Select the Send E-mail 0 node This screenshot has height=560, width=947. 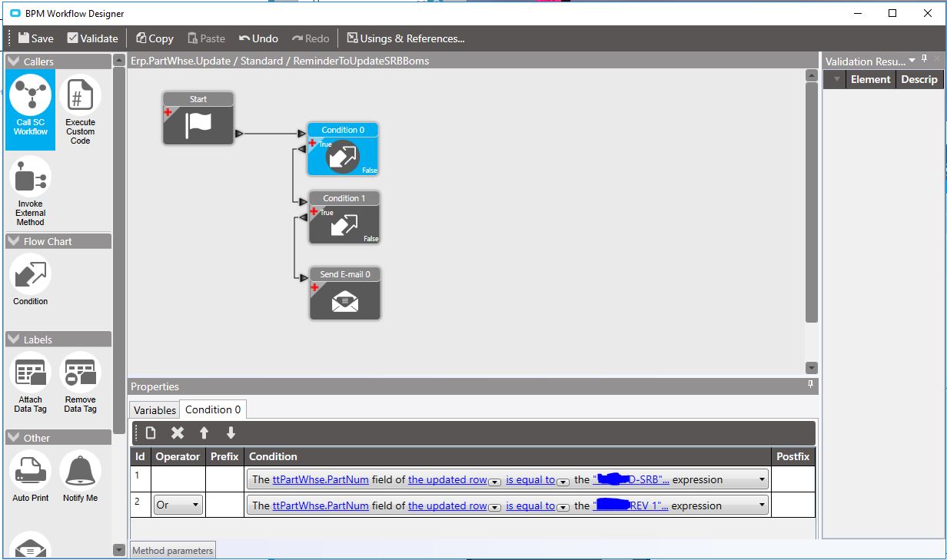coord(345,293)
